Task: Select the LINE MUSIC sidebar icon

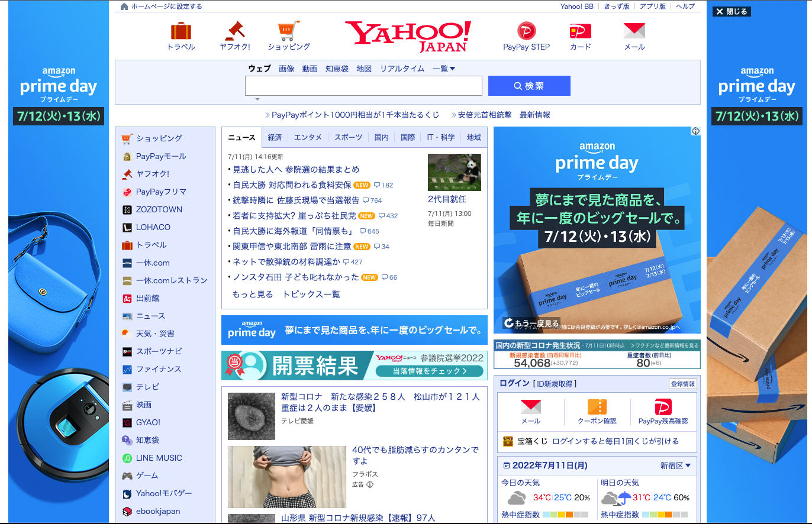Action: tap(126, 458)
